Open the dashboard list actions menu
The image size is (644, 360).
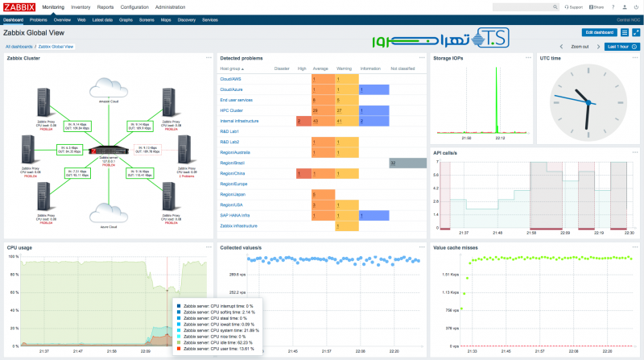(x=625, y=32)
